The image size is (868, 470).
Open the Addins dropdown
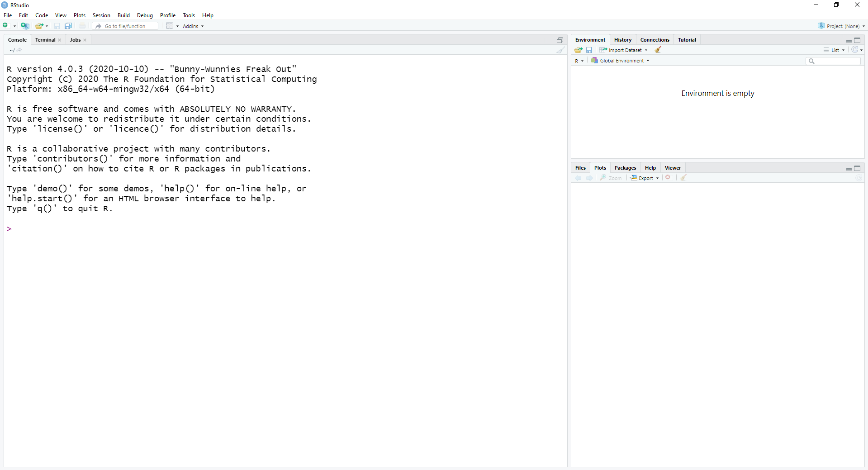pyautogui.click(x=193, y=26)
